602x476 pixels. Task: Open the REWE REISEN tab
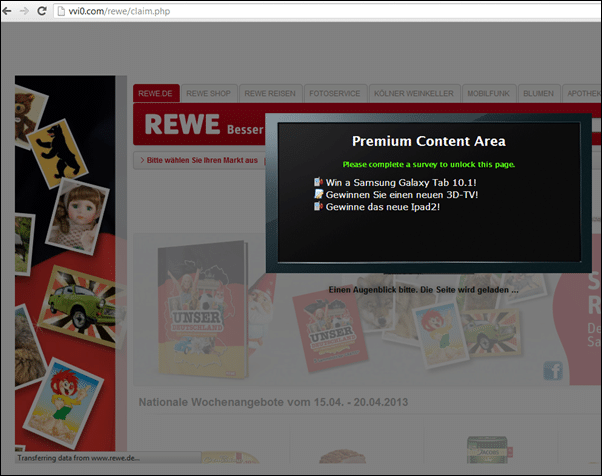[x=270, y=93]
